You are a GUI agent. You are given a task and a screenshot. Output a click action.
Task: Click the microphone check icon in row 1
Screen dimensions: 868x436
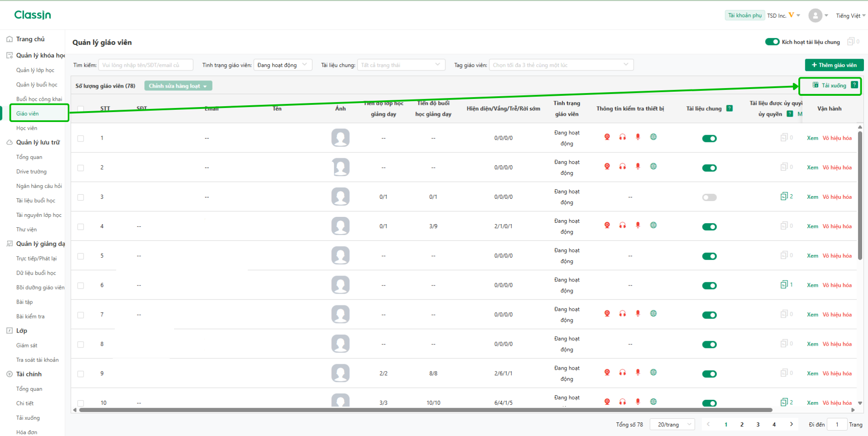[x=638, y=137]
